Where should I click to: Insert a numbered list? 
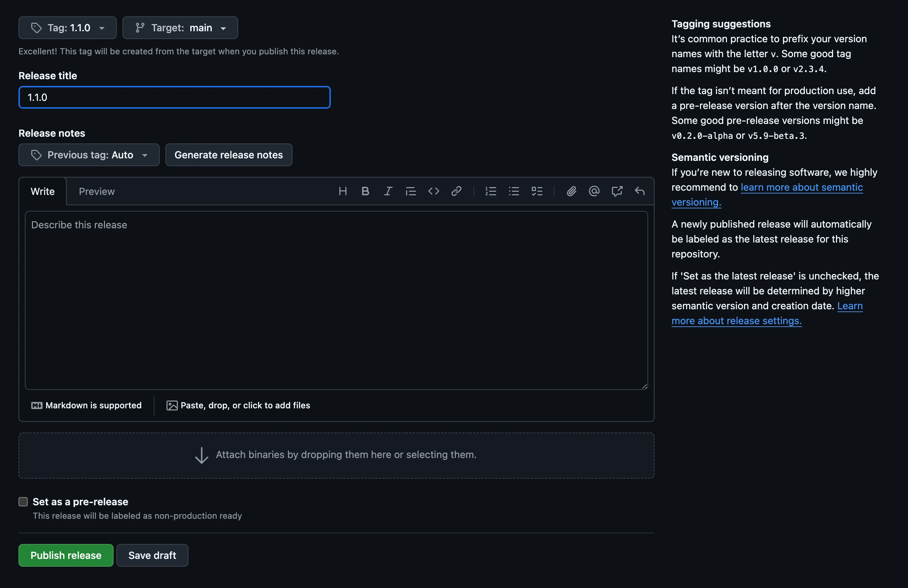[491, 191]
